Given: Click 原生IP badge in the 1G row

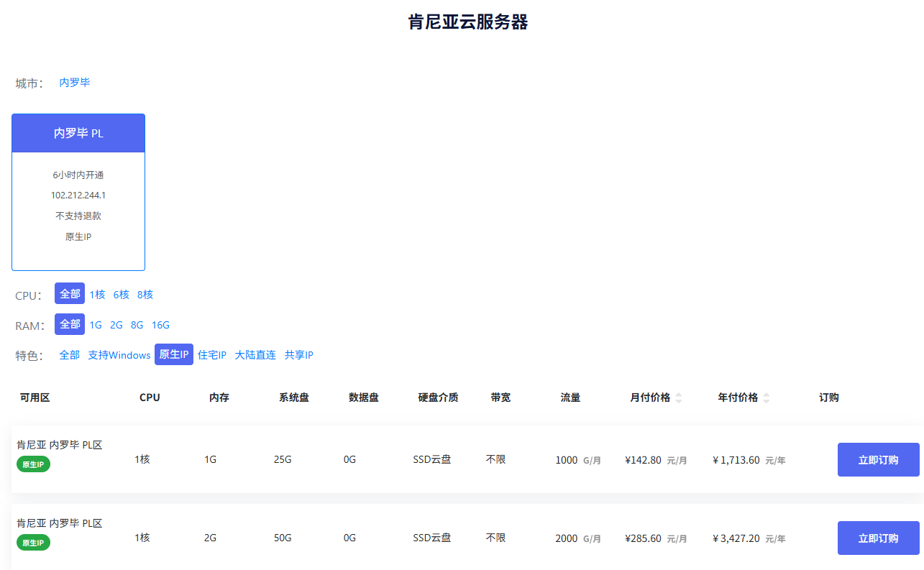Looking at the screenshot, I should click(33, 464).
